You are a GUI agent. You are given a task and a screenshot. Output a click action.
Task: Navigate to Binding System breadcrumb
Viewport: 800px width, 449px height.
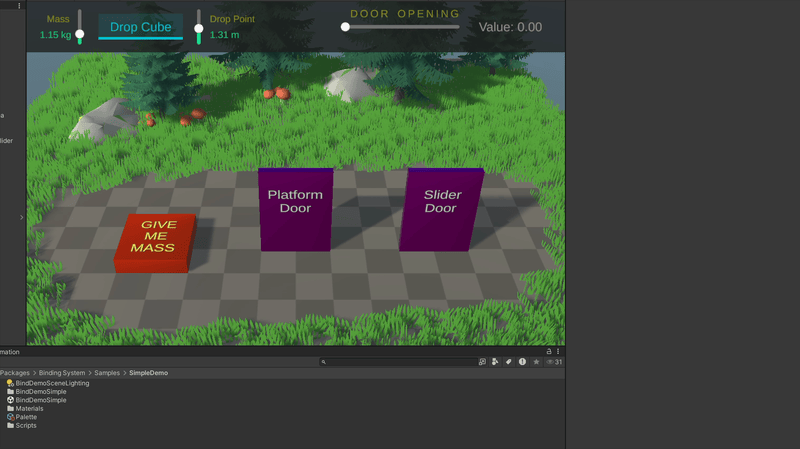coord(61,373)
